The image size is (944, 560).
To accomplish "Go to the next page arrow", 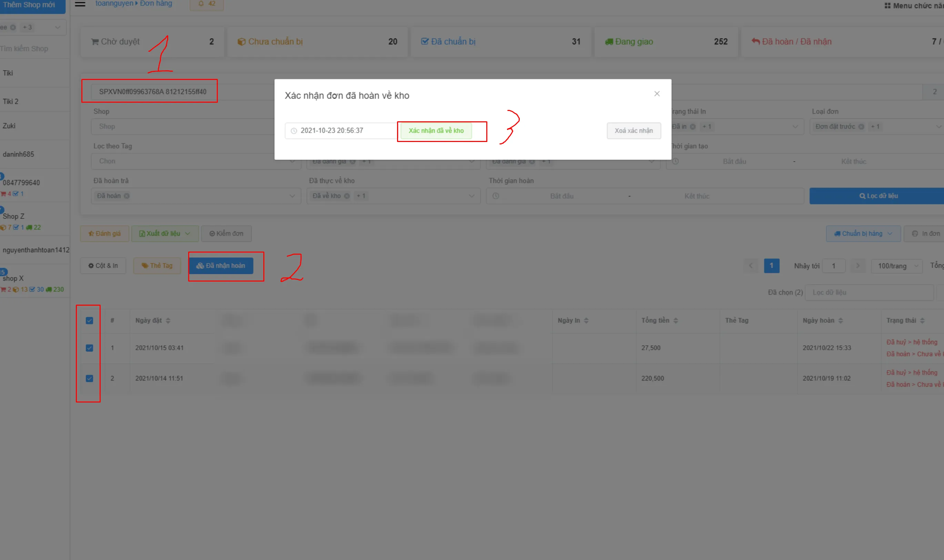I will click(x=857, y=266).
